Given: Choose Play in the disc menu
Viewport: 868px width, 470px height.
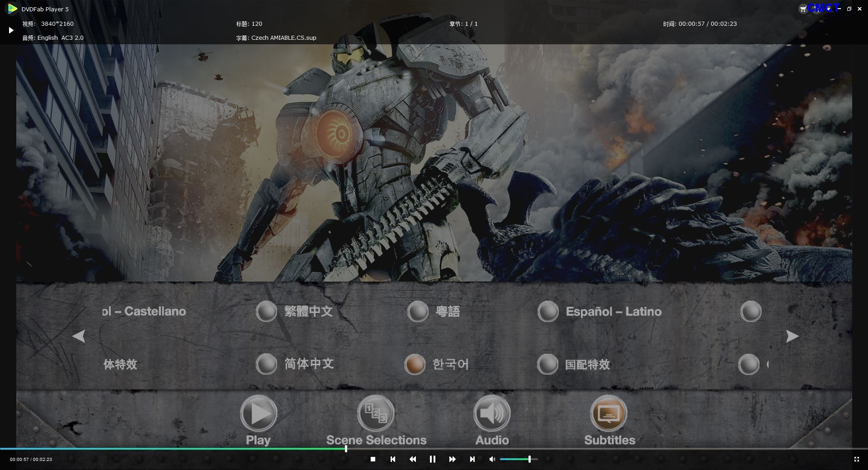Looking at the screenshot, I should click(258, 420).
